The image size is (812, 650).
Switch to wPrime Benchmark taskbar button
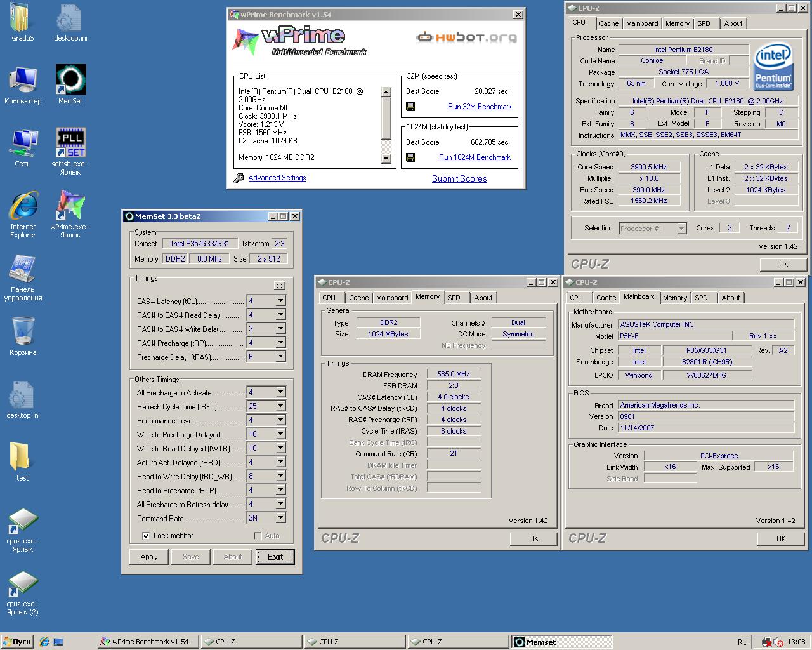[x=148, y=642]
